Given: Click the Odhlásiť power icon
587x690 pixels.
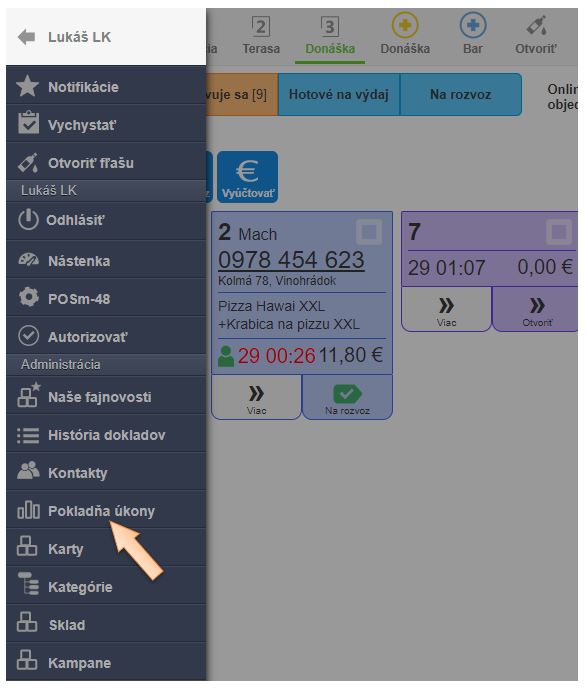Looking at the screenshot, I should click(28, 219).
